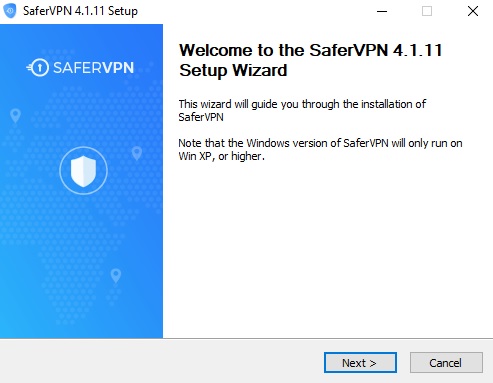Click the disabled maximize button
This screenshot has height=383, width=493.
coord(427,11)
